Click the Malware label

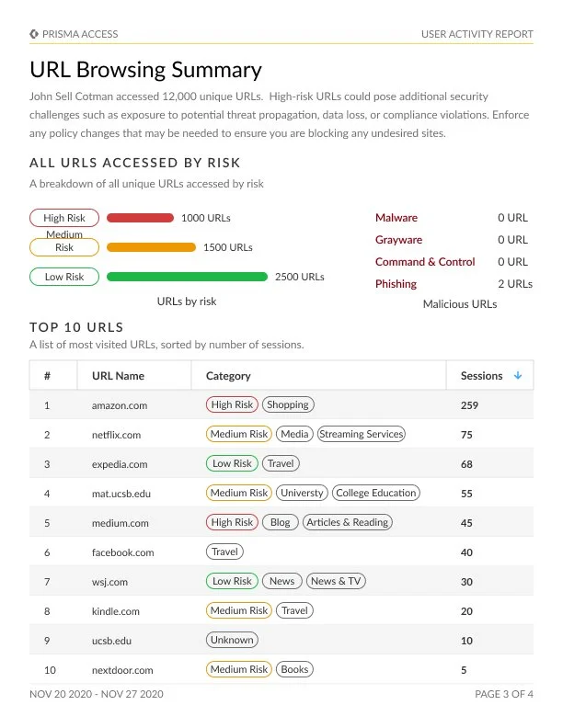396,218
